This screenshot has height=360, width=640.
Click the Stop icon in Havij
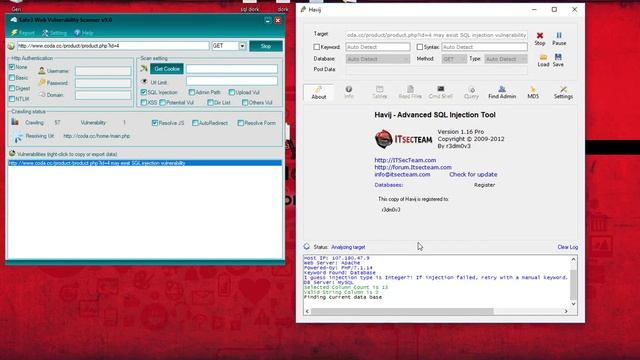[x=540, y=36]
